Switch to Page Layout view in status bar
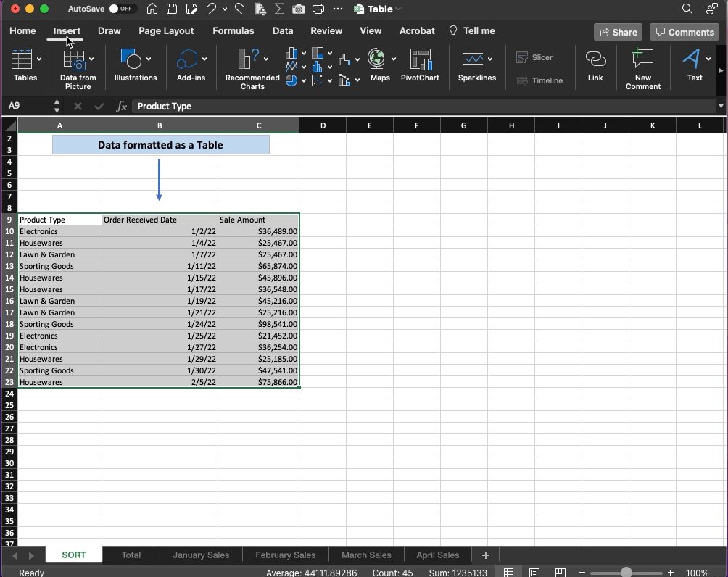This screenshot has height=577, width=728. click(x=534, y=573)
